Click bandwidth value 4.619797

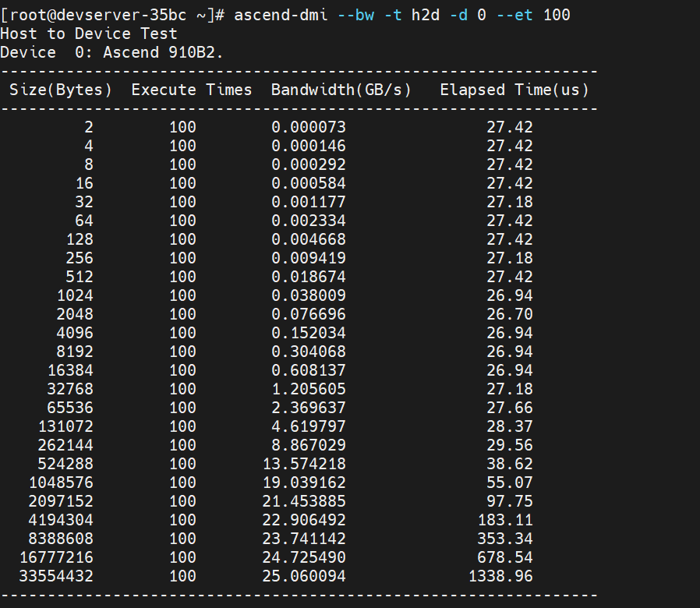309,426
